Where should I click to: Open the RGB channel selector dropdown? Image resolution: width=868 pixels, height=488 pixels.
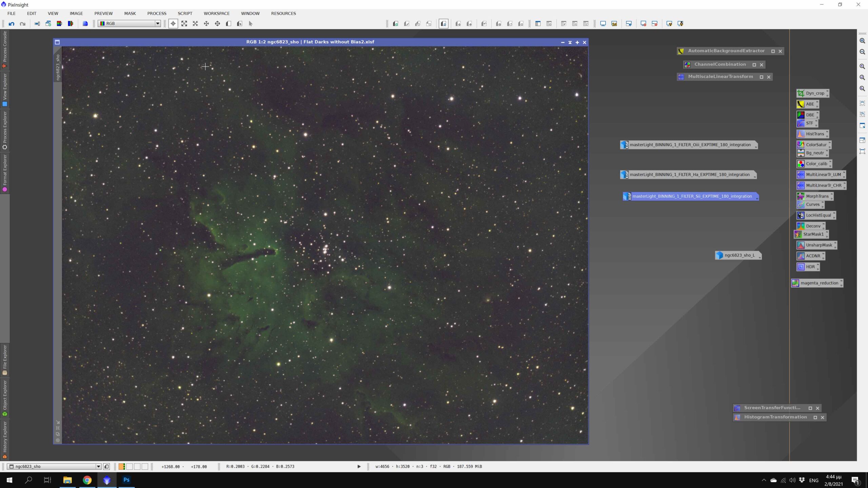point(130,24)
